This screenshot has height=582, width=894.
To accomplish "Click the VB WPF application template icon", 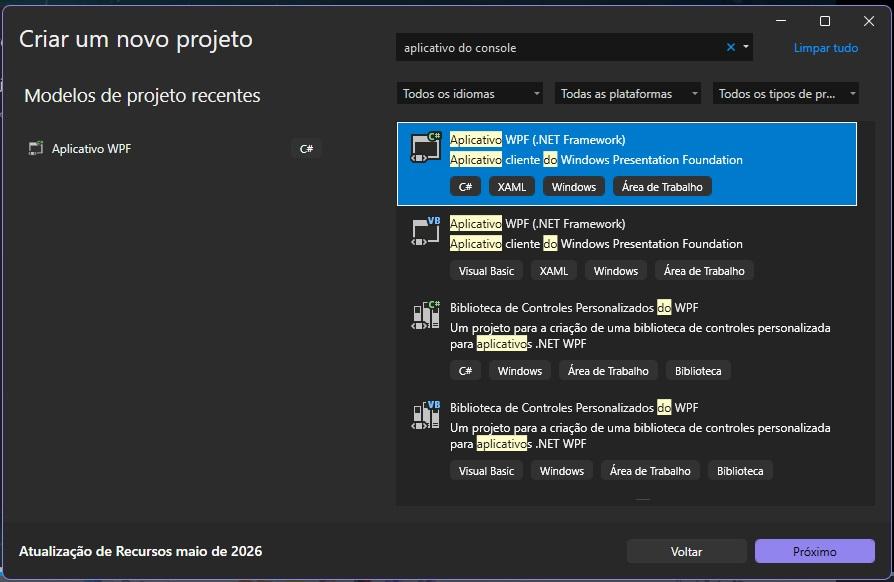I will pos(425,231).
